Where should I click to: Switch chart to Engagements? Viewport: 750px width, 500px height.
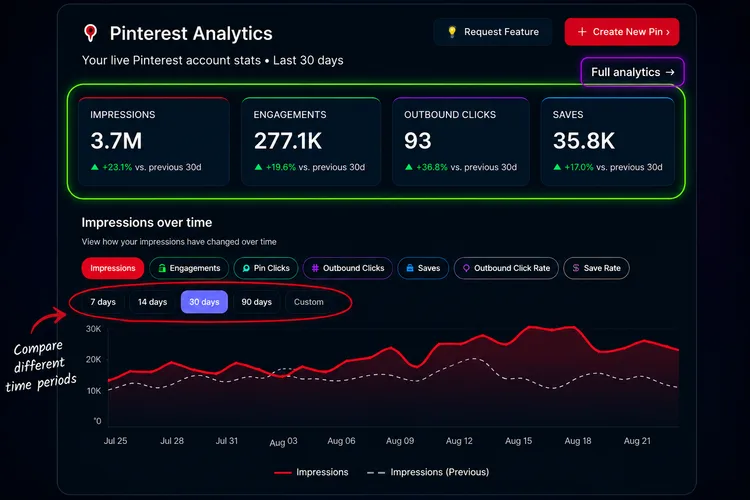click(189, 268)
